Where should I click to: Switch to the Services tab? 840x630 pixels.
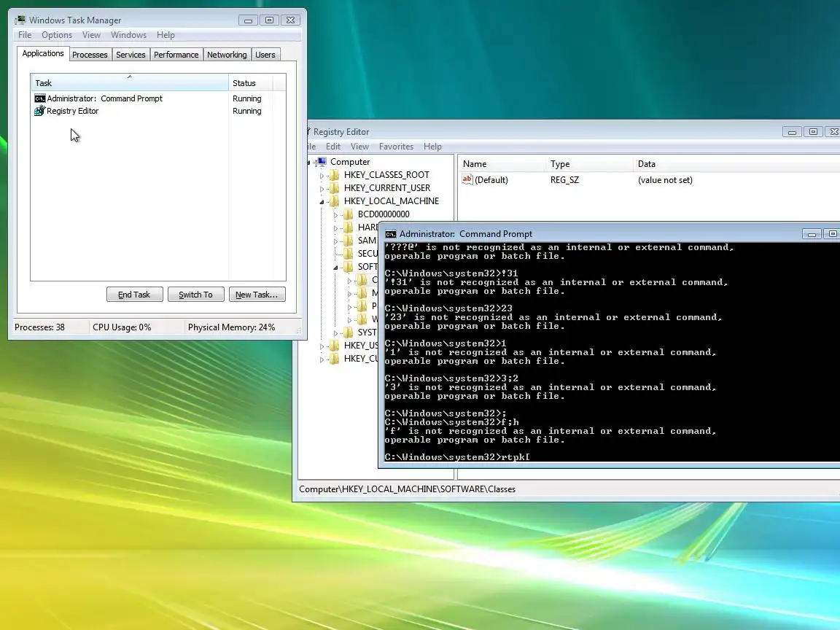point(131,55)
